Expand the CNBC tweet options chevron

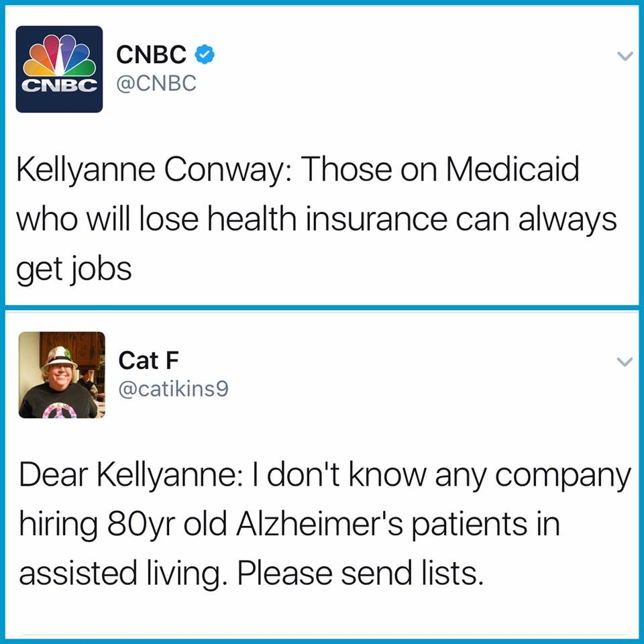[x=625, y=57]
